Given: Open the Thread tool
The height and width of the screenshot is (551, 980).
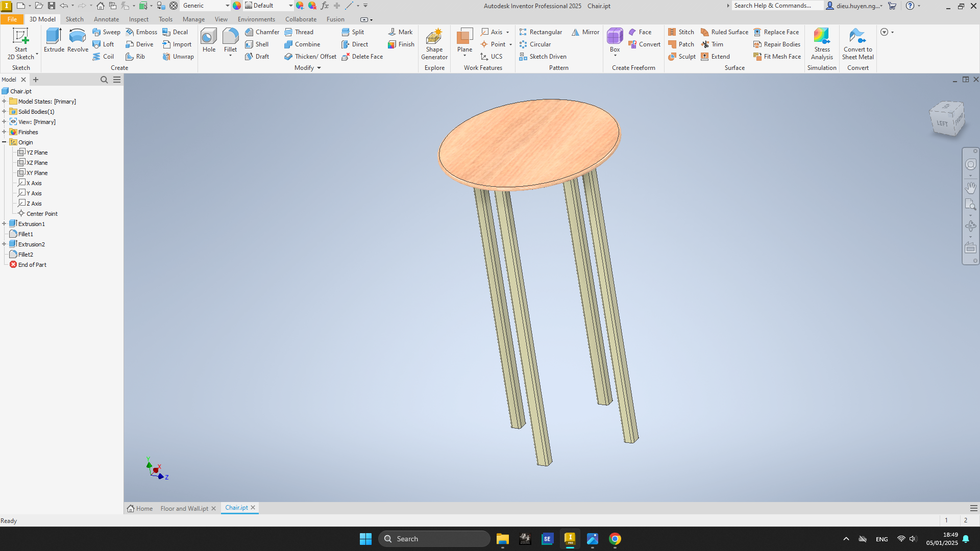Looking at the screenshot, I should pos(299,32).
